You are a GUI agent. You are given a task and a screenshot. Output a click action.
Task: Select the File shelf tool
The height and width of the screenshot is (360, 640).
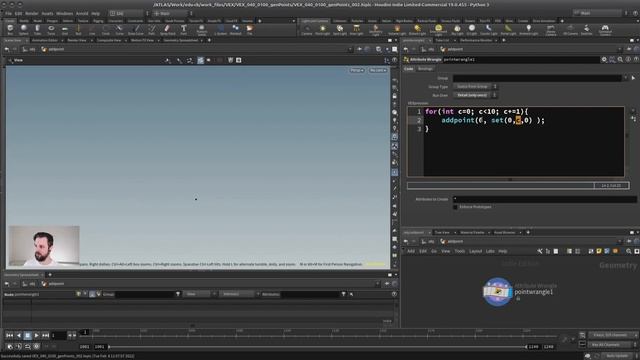point(249,29)
